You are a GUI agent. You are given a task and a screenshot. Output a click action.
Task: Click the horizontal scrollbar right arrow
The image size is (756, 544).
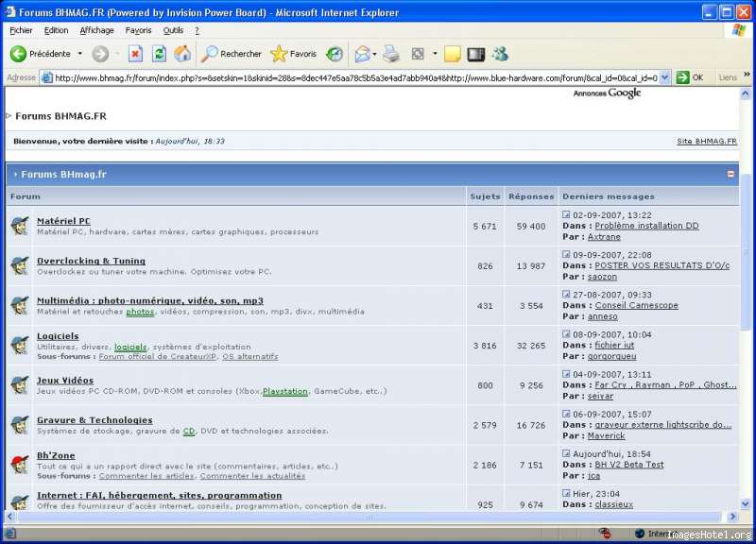point(733,517)
